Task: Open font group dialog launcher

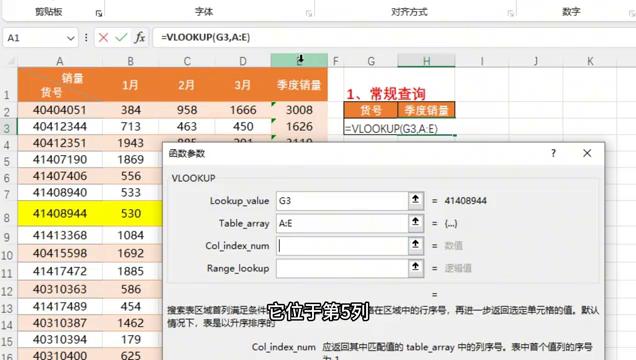Action: tap(309, 13)
